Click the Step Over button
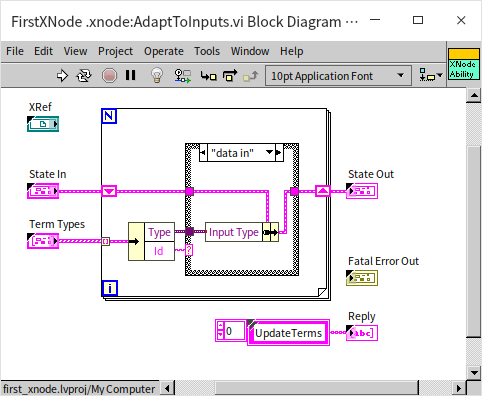This screenshot has height=396, width=482. tap(230, 76)
